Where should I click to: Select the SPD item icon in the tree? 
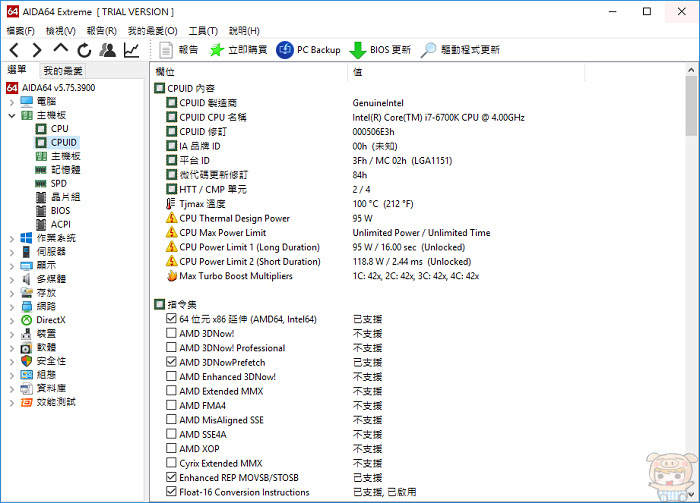pyautogui.click(x=41, y=183)
